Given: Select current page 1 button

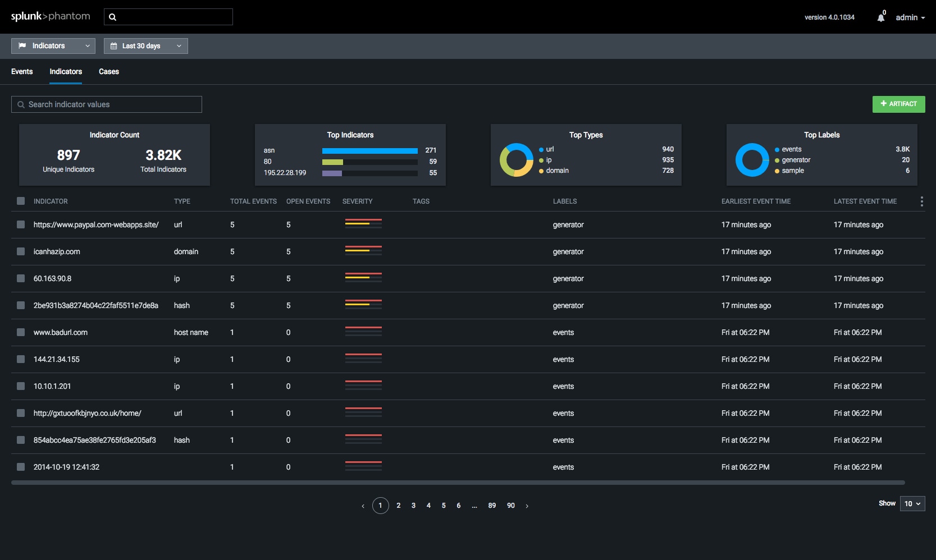Looking at the screenshot, I should [x=380, y=506].
